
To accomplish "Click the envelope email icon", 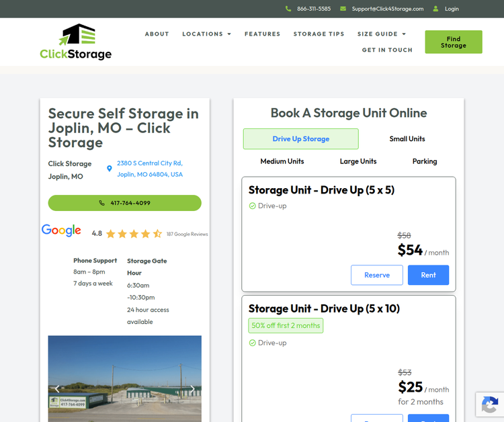I will [343, 9].
